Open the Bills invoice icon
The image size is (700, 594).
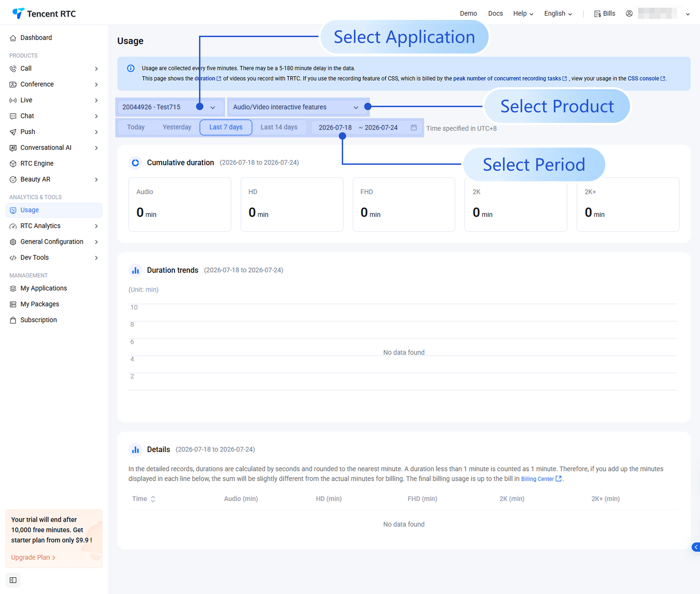click(x=597, y=14)
